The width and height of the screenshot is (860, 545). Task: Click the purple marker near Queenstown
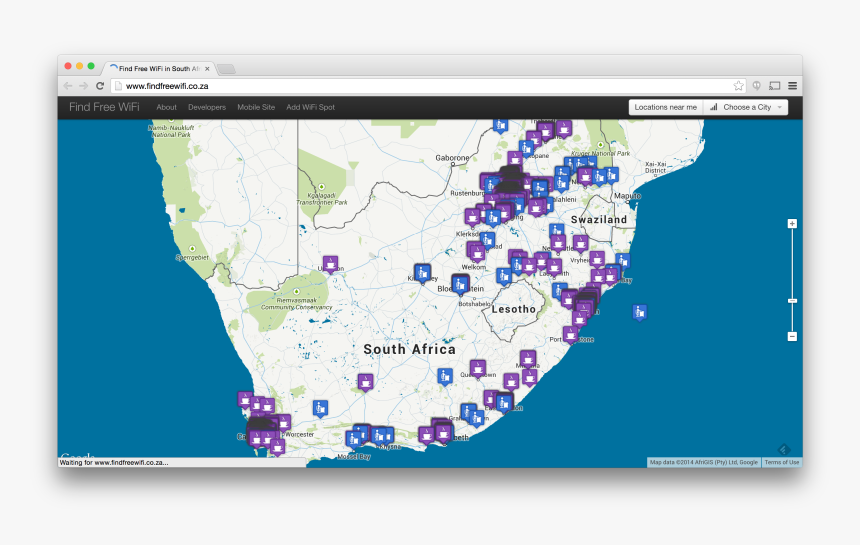(478, 368)
